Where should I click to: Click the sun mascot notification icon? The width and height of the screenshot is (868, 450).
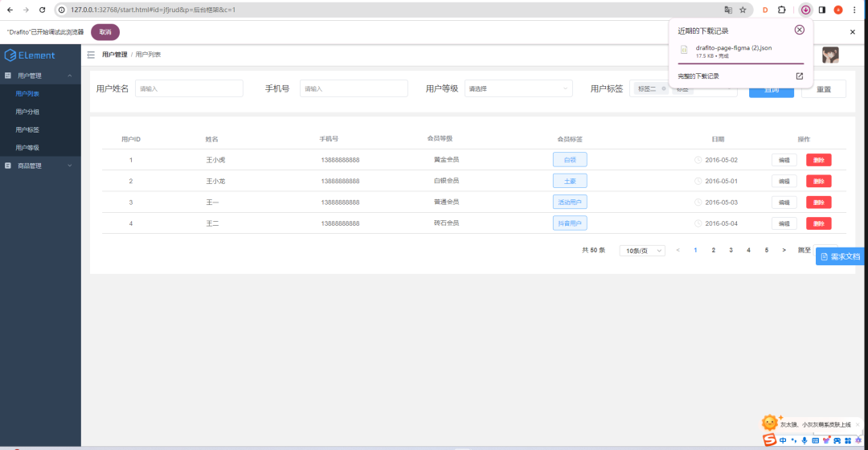pyautogui.click(x=769, y=423)
